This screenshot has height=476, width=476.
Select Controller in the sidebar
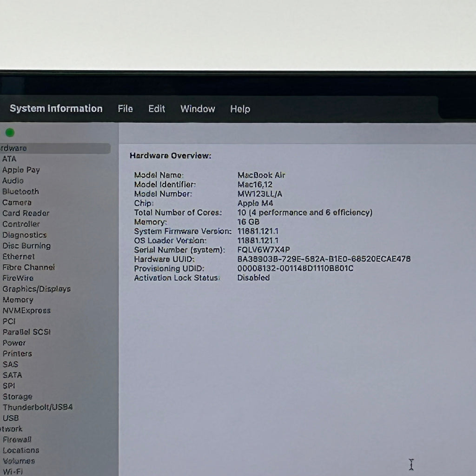(21, 224)
